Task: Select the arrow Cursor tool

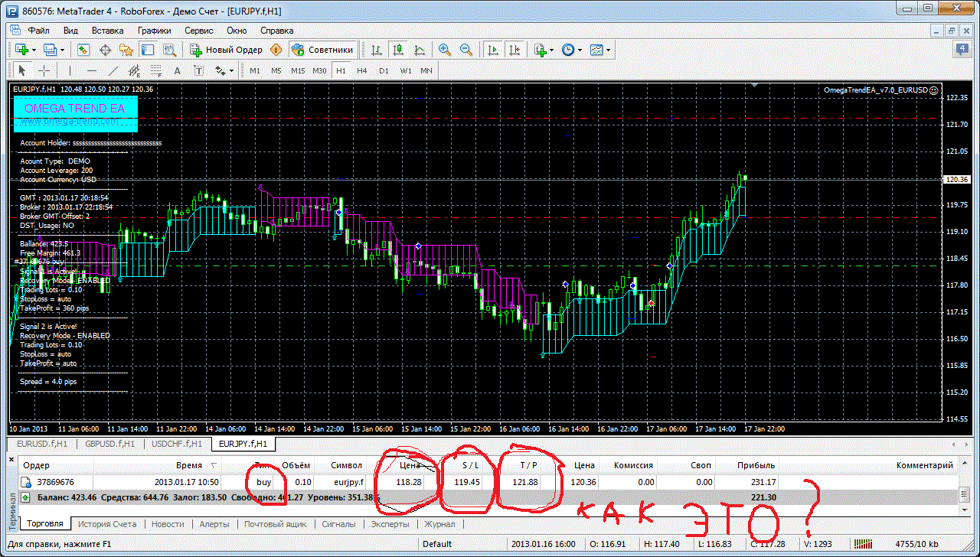Action: point(22,70)
